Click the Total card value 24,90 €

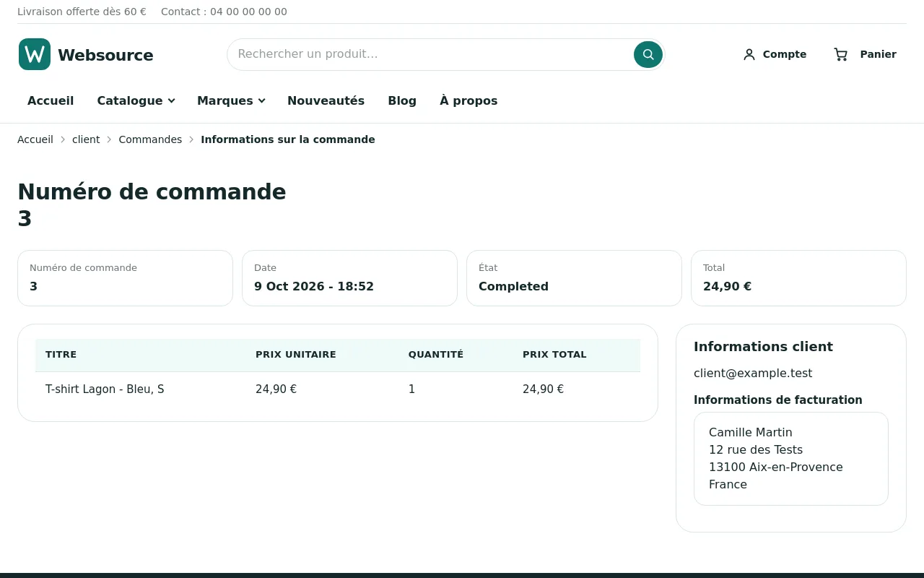(727, 286)
